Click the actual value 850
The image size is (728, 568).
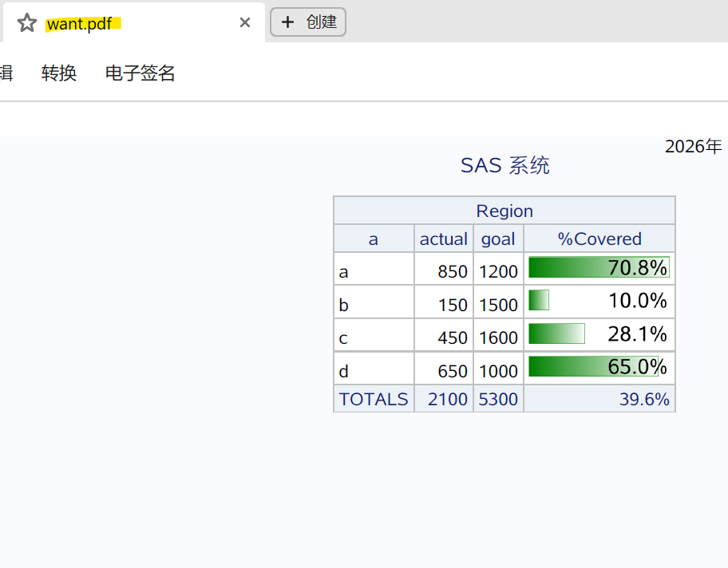click(x=453, y=272)
